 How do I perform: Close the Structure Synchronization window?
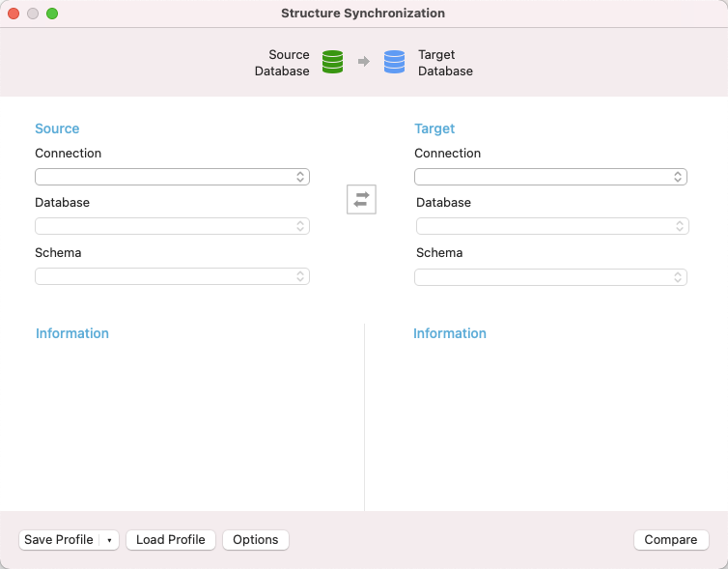coord(14,14)
